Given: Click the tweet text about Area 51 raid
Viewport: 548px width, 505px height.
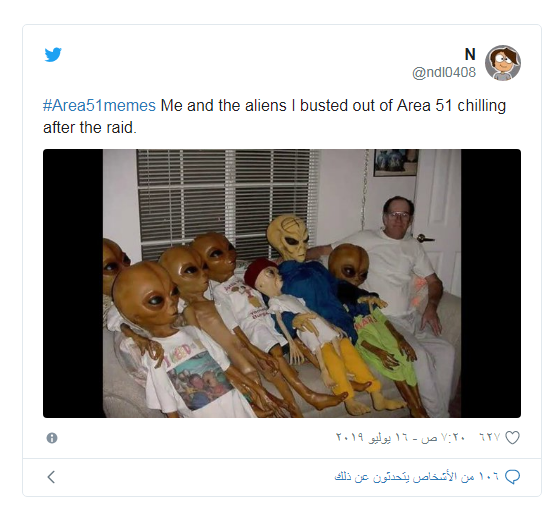Looking at the screenshot, I should pyautogui.click(x=275, y=116).
